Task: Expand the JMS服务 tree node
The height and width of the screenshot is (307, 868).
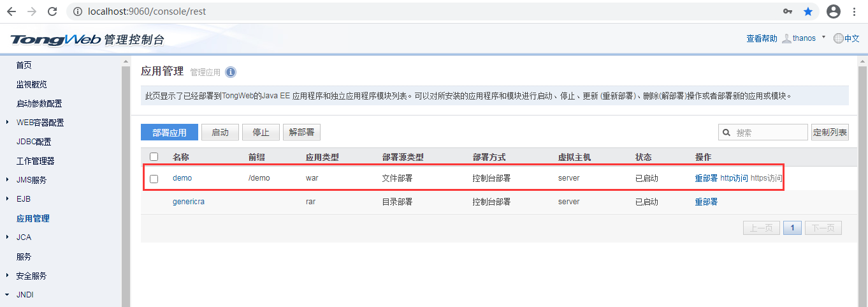Action: click(x=7, y=180)
